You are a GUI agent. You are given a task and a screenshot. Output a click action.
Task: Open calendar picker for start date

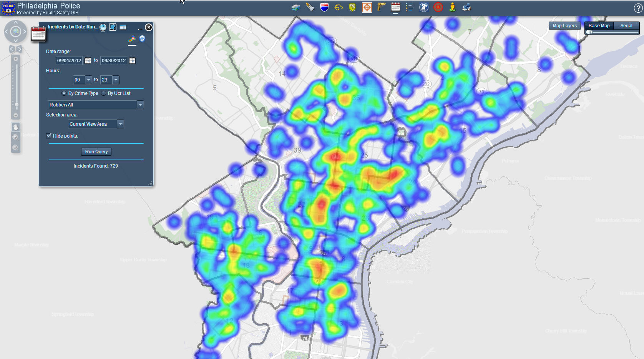(88, 61)
